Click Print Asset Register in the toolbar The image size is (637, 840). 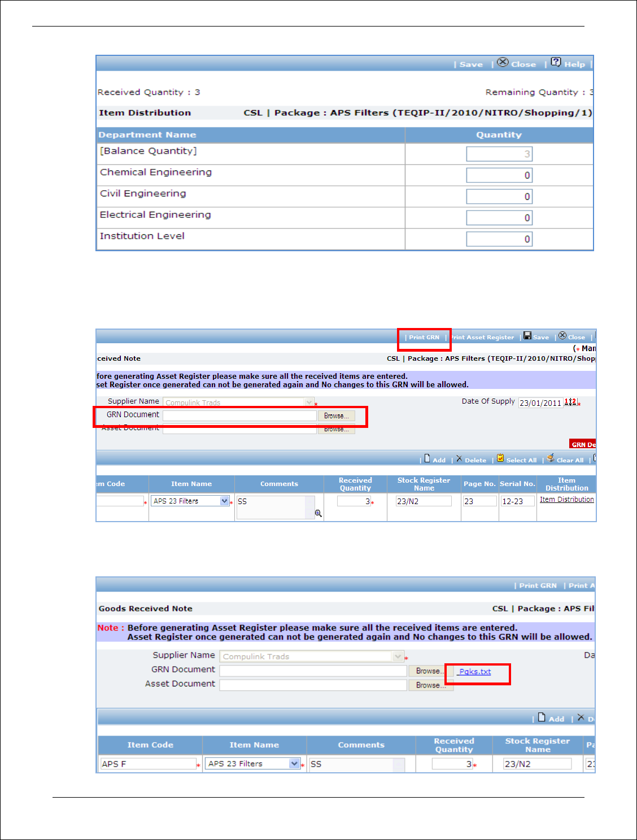pyautogui.click(x=482, y=338)
